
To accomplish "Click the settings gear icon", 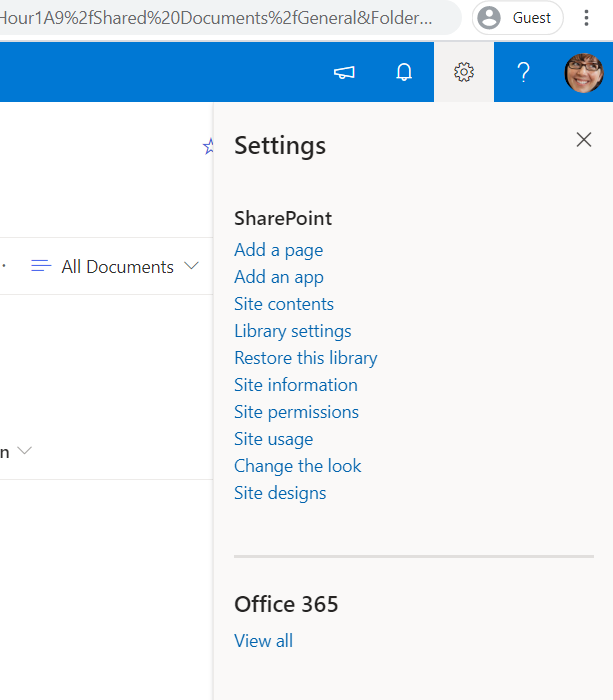I will (464, 72).
